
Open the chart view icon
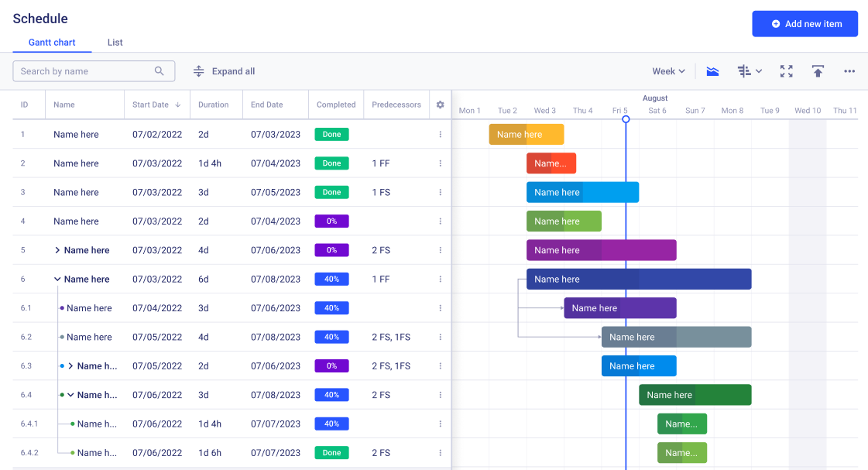712,70
